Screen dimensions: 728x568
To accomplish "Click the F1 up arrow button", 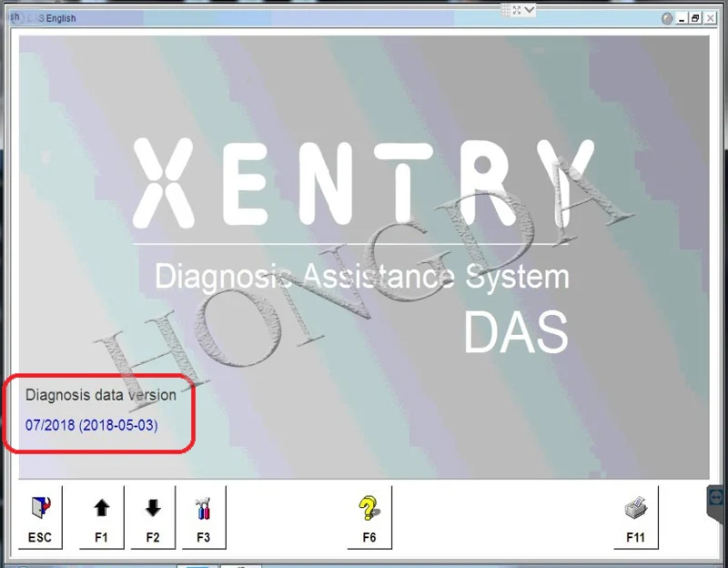I will pyautogui.click(x=102, y=517).
